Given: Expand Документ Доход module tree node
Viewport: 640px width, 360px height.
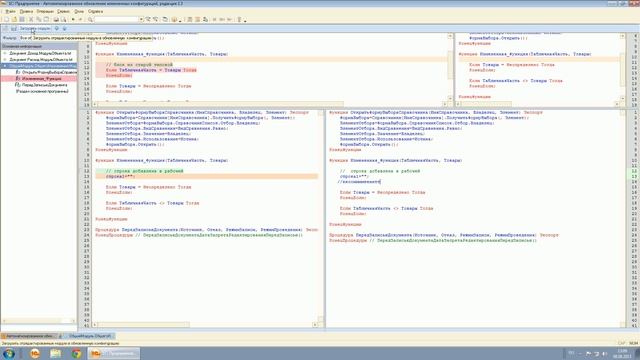Looking at the screenshot, I should [x=5, y=53].
